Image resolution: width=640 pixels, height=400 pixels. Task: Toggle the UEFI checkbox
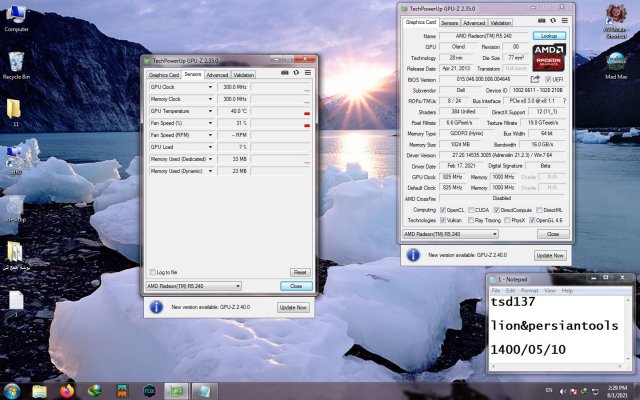[x=549, y=79]
